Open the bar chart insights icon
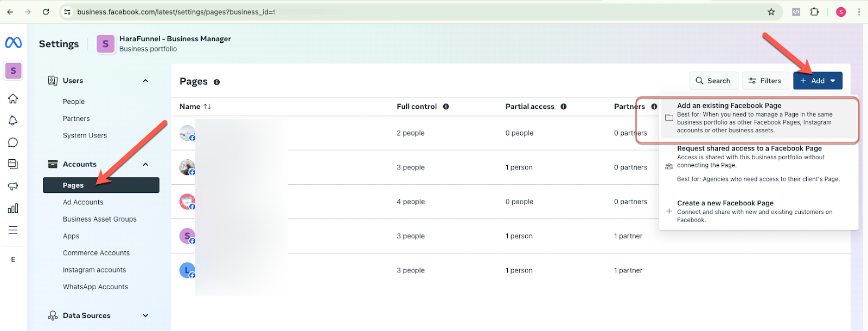The height and width of the screenshot is (331, 868). pos(13,209)
